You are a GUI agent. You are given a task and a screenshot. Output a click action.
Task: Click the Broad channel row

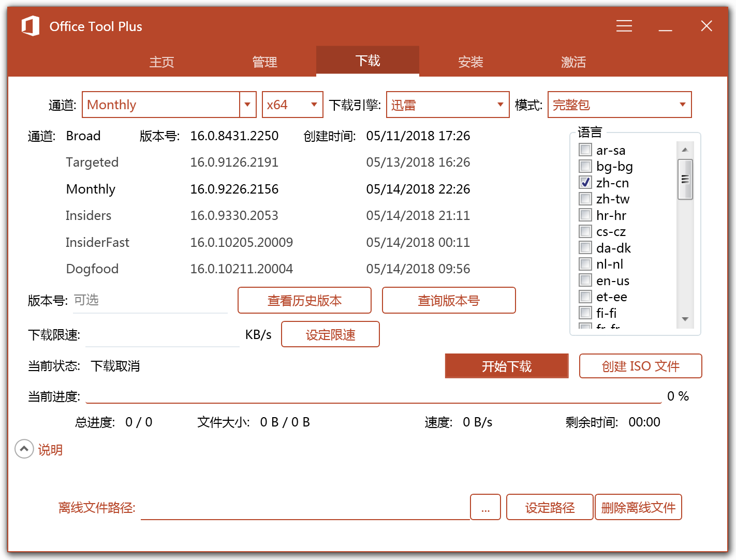83,136
